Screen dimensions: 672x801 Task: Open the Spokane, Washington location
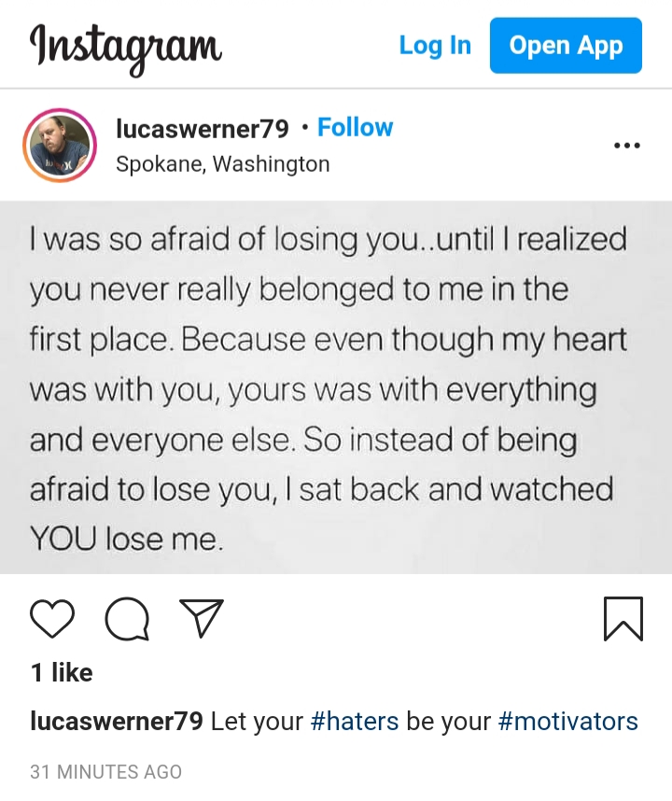(223, 164)
